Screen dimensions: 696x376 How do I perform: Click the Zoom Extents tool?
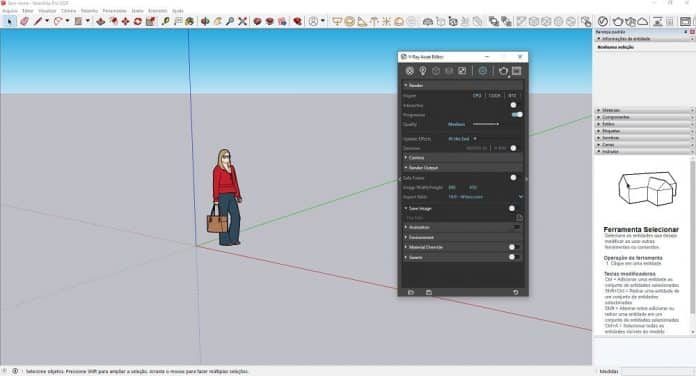242,21
